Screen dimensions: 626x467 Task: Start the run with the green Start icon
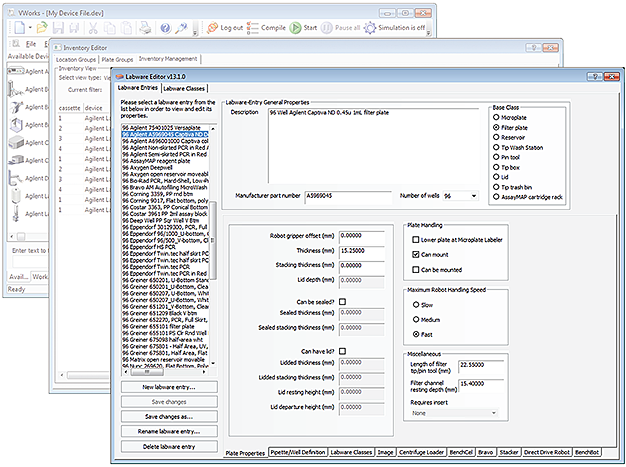click(295, 28)
